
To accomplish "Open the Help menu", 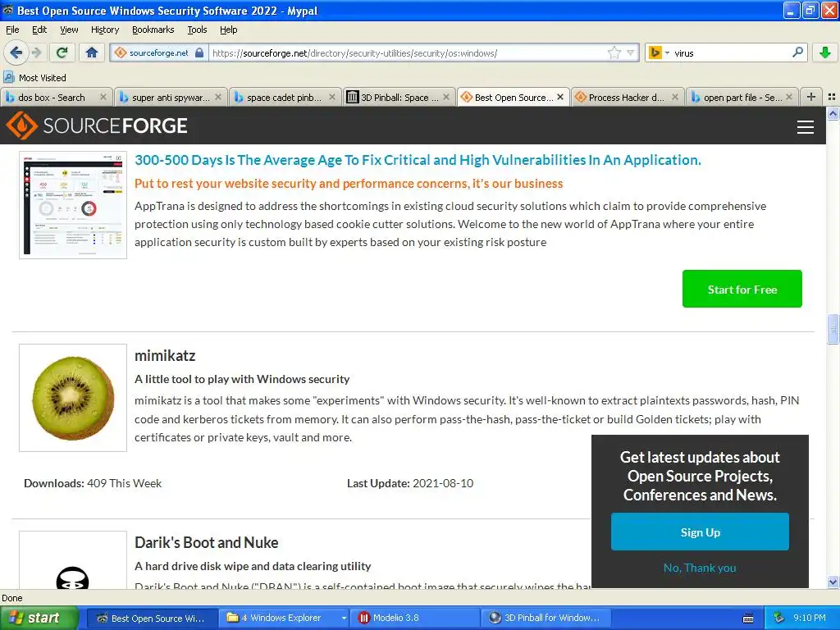I will (x=228, y=30).
